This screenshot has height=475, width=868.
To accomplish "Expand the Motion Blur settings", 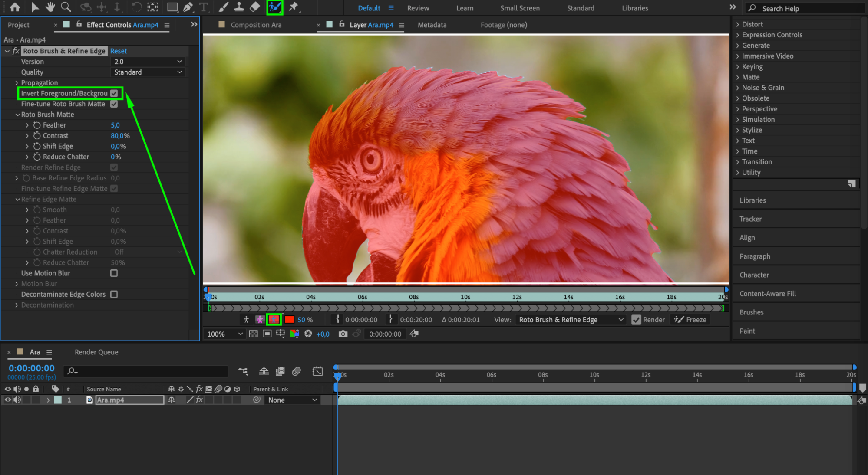I will click(15, 283).
